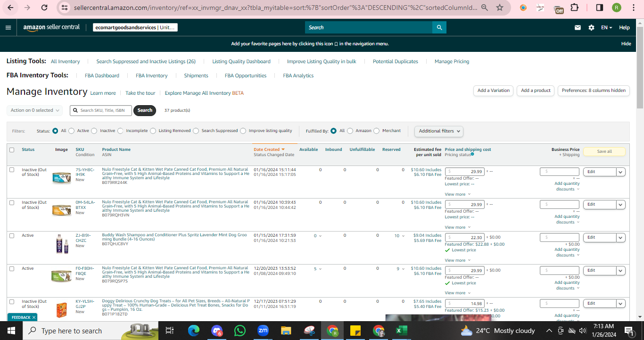Click the Add a Variation button
644x340 pixels.
coord(494,91)
